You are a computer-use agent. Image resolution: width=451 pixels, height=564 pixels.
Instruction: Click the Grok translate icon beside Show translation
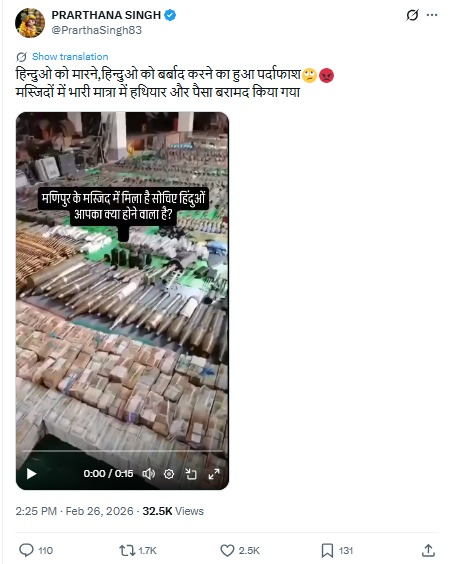click(x=22, y=57)
